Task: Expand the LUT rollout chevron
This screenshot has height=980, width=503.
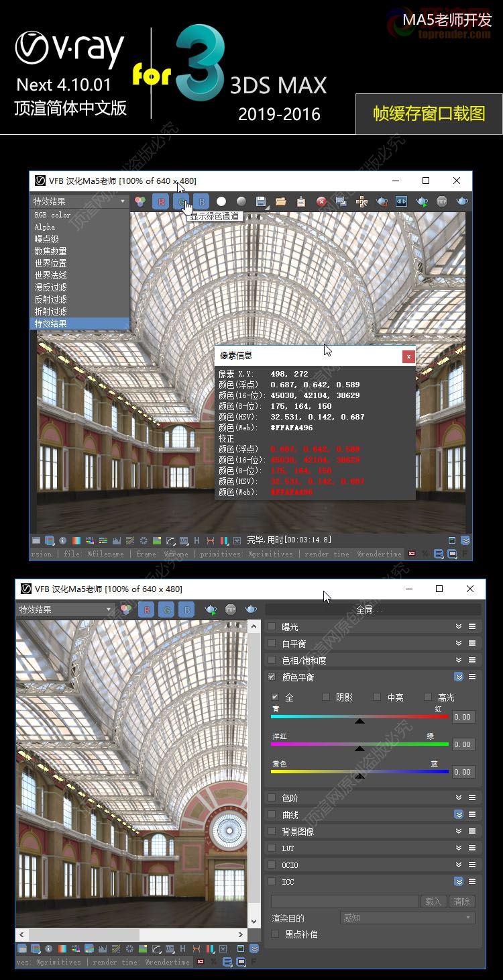Action: coord(459,848)
